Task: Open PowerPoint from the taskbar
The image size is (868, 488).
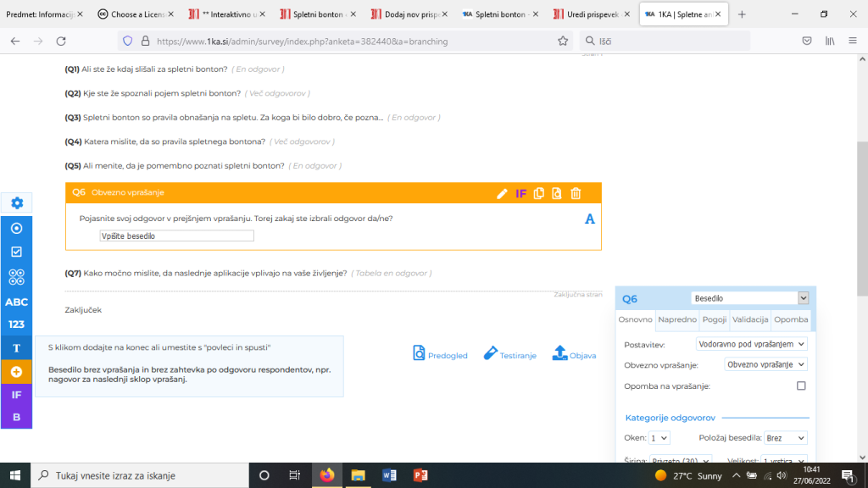Action: click(x=420, y=475)
